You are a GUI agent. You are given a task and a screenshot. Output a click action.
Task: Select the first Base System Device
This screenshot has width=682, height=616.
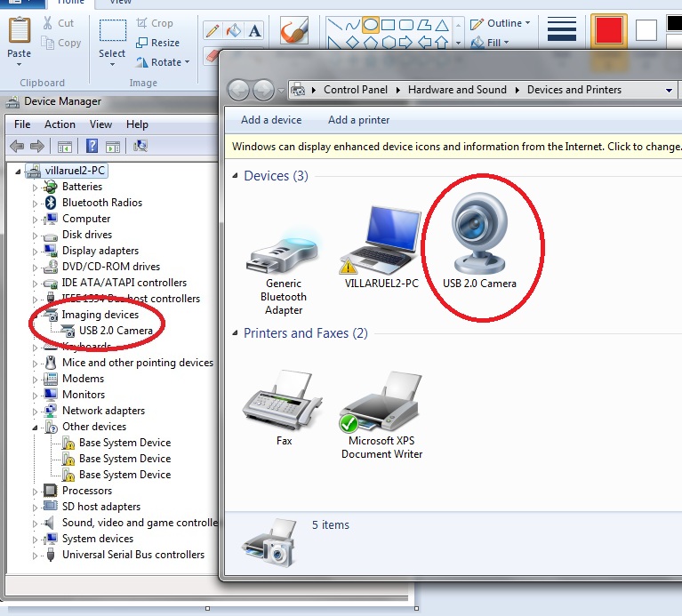124,443
